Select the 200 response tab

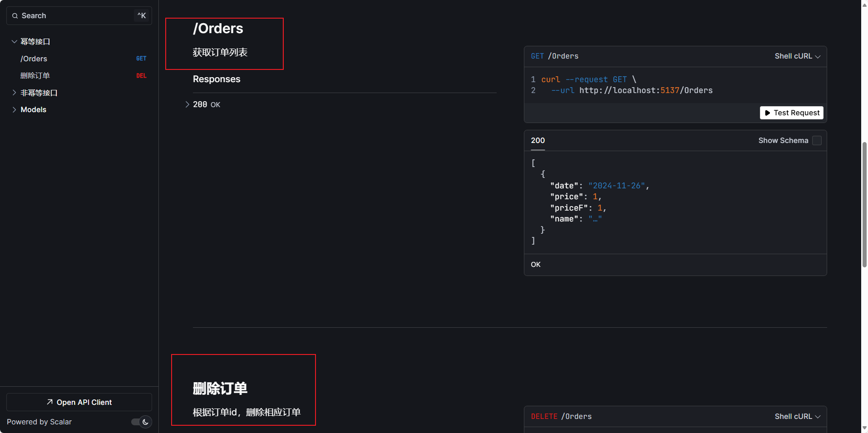(538, 141)
